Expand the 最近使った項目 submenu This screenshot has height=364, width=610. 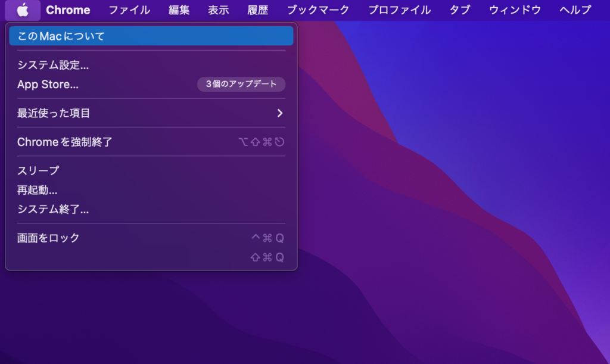151,113
